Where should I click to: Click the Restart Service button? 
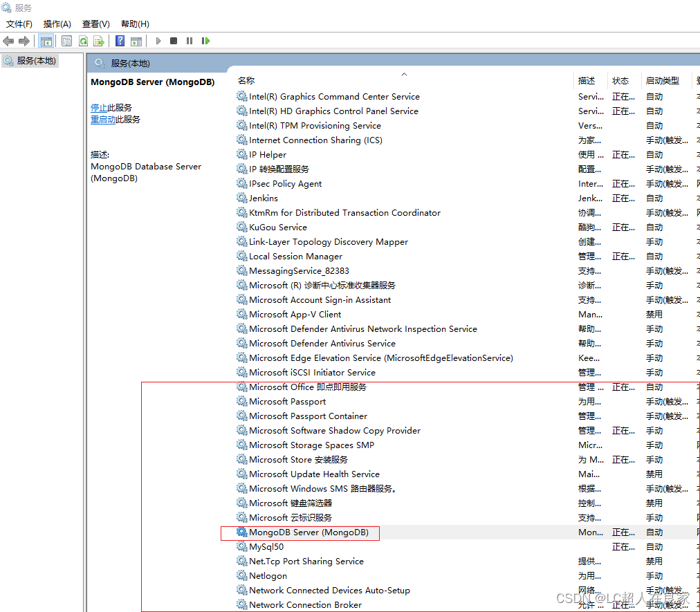point(205,41)
